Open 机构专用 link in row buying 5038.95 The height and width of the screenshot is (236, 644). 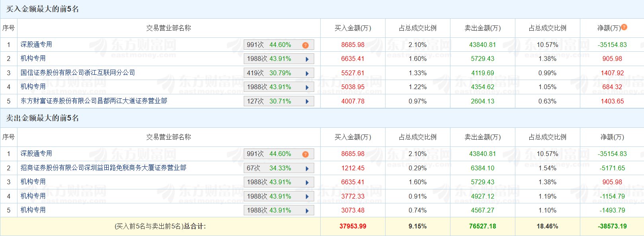click(33, 86)
